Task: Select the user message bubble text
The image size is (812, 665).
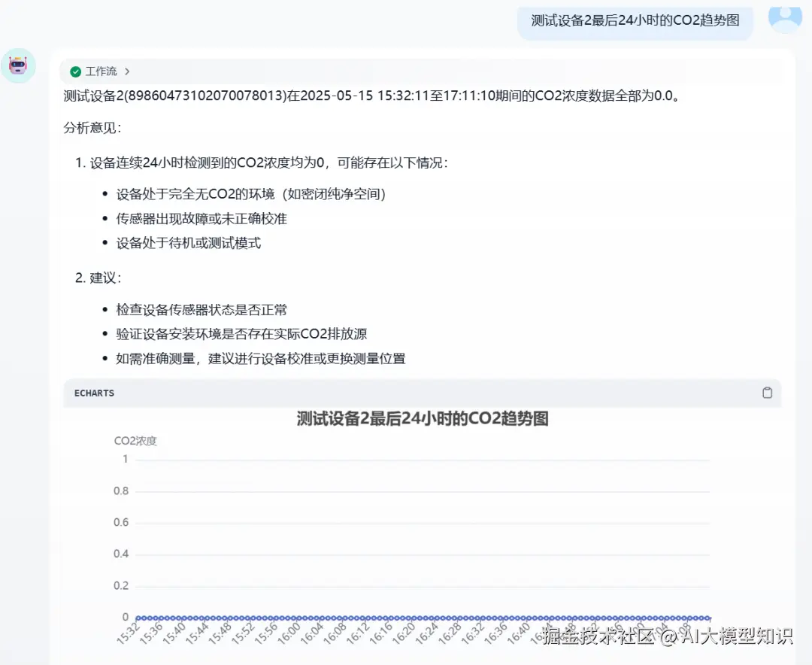Action: (x=635, y=21)
